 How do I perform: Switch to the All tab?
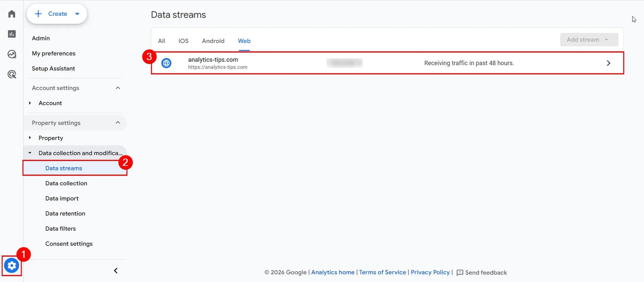click(x=162, y=41)
